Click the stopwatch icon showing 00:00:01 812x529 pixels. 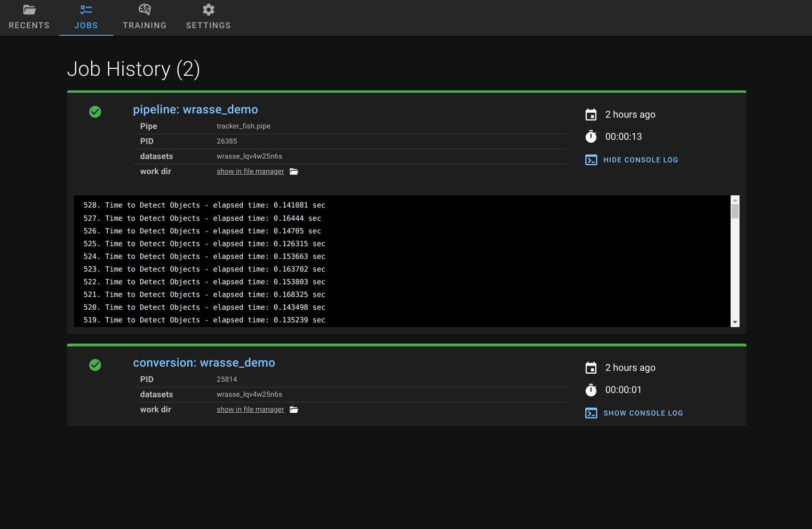[591, 390]
